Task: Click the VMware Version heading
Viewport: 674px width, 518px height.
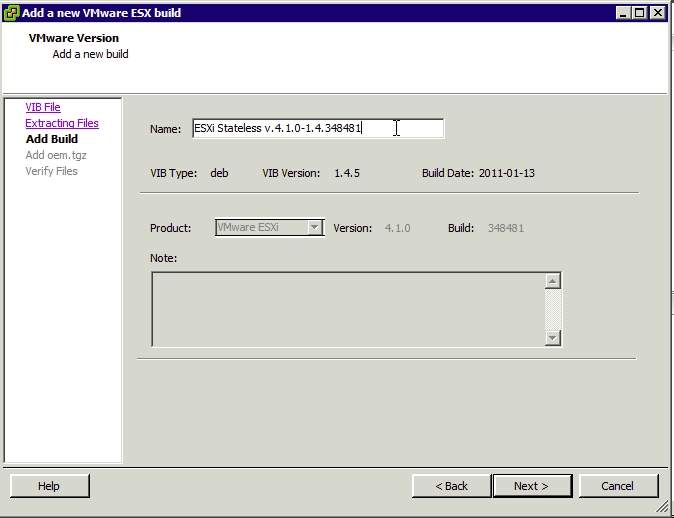Action: [74, 38]
